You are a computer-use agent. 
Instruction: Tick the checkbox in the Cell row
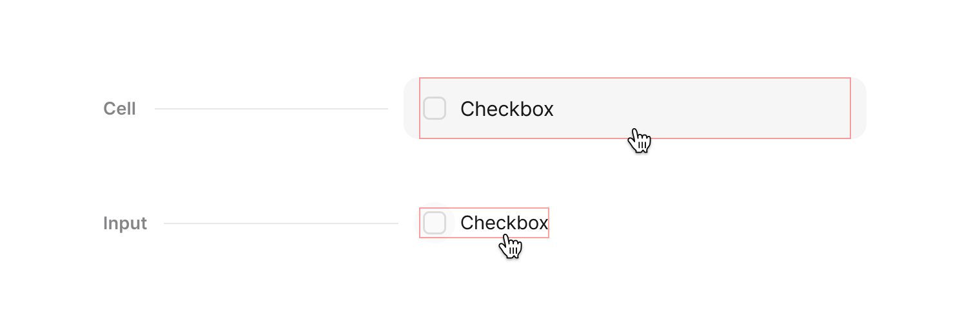pyautogui.click(x=435, y=109)
